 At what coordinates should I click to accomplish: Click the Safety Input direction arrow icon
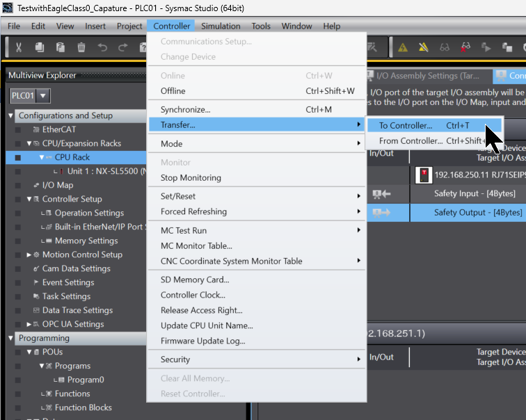382,194
